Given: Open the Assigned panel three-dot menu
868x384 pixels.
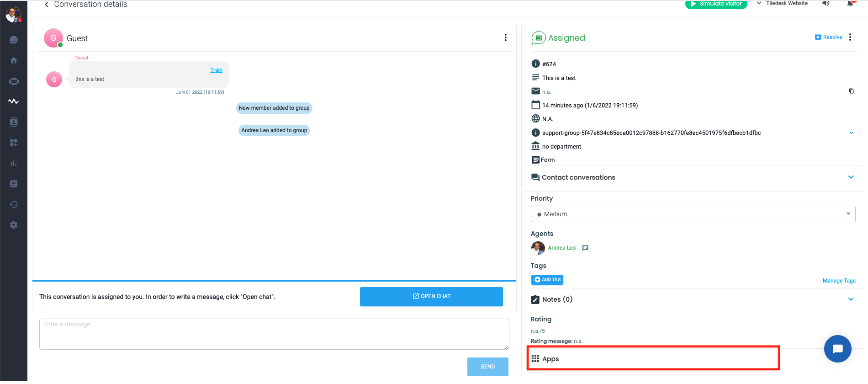Looking at the screenshot, I should click(x=850, y=37).
